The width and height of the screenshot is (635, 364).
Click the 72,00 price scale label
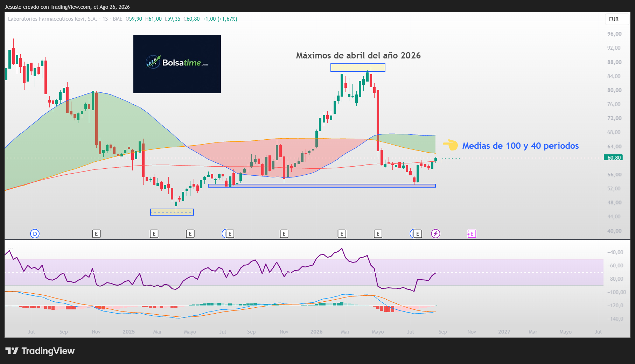tap(614, 118)
